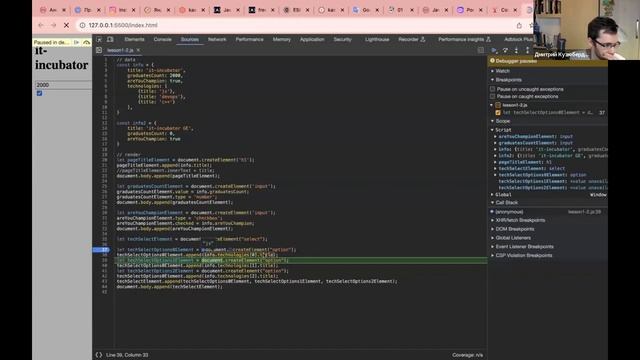Expand DOM Breakpoints section
640x360 pixels.
tap(515, 229)
